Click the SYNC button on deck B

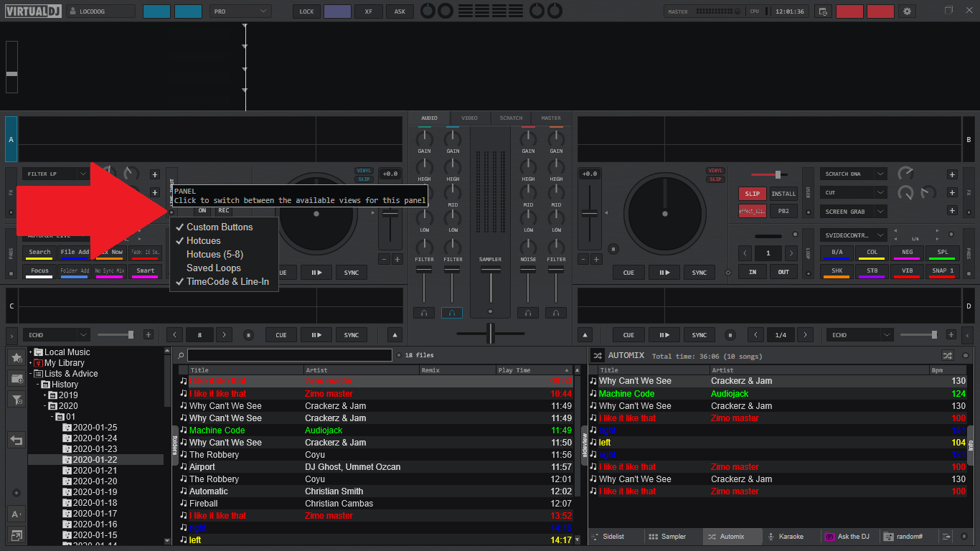699,273
